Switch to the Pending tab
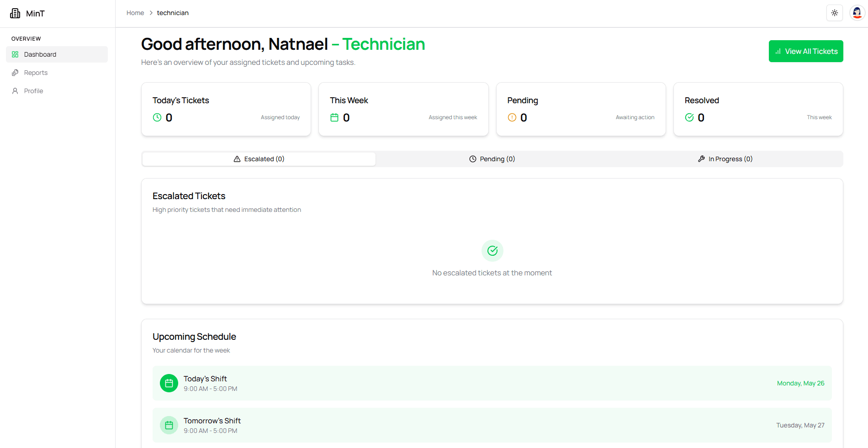 pyautogui.click(x=492, y=158)
